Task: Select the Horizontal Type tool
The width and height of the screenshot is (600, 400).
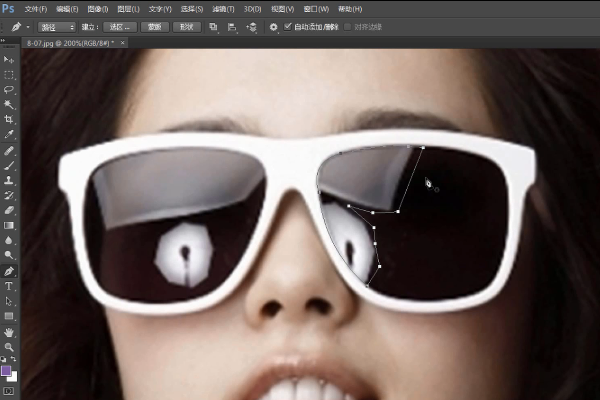Action: (9, 286)
